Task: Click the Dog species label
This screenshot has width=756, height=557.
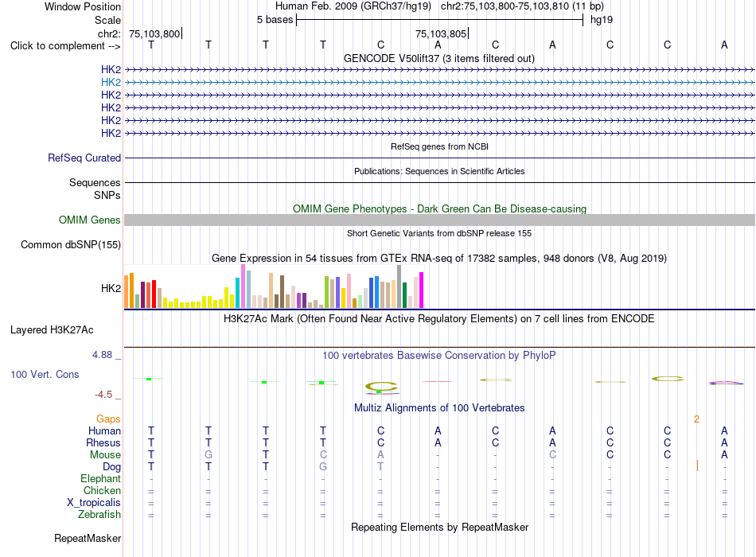Action: [x=112, y=467]
